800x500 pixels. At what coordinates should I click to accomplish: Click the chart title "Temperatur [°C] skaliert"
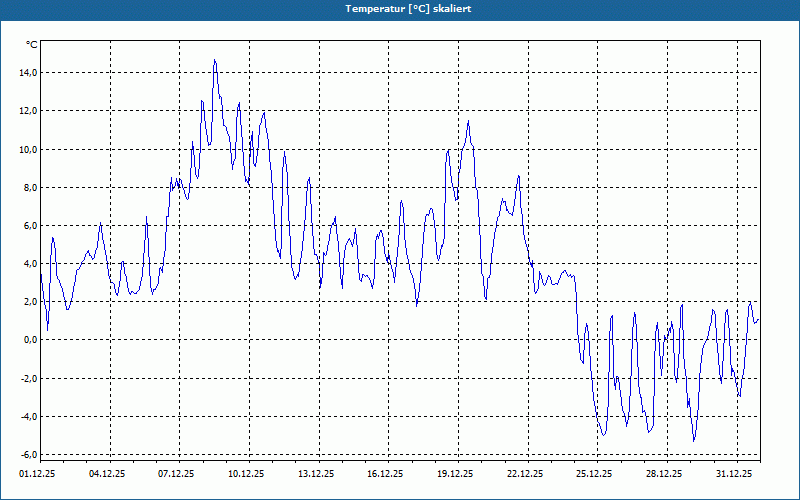408,9
